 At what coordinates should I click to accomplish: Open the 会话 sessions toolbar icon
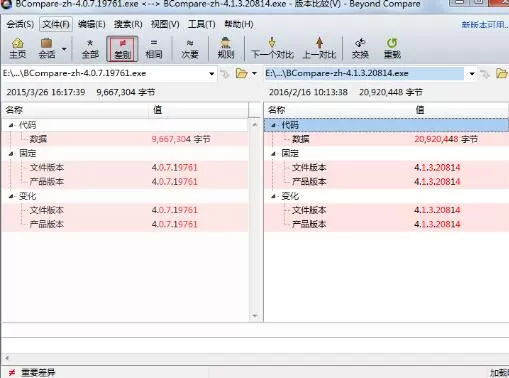[x=47, y=49]
